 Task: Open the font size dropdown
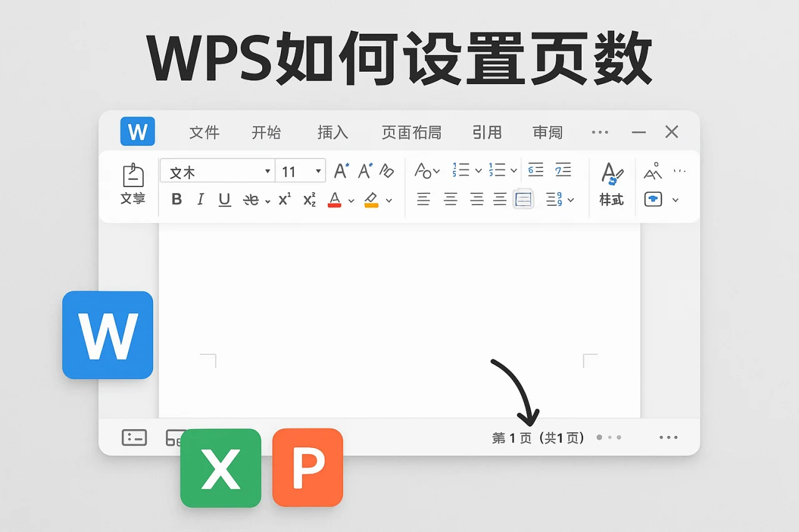tap(317, 170)
